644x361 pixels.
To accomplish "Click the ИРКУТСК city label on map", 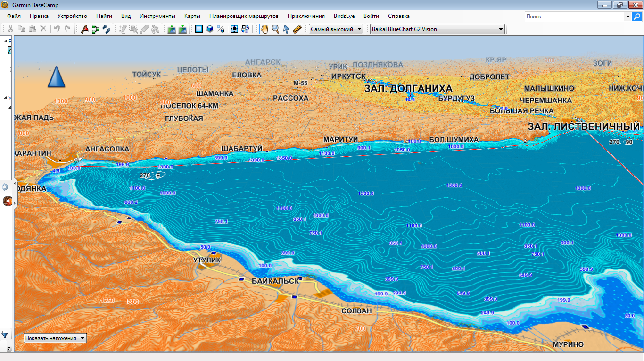I will click(348, 76).
